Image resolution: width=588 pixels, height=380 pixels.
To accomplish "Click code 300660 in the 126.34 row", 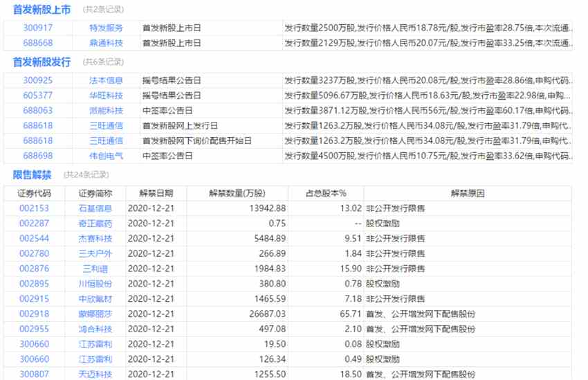I will [x=34, y=359].
